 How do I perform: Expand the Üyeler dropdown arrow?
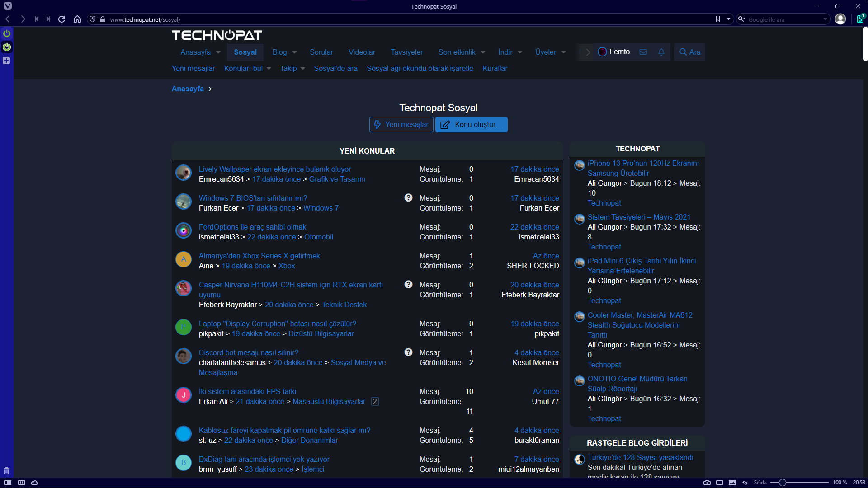[x=563, y=52]
